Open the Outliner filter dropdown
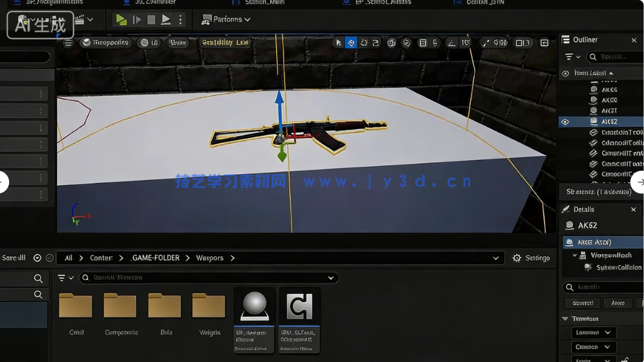Image resolution: width=644 pixels, height=362 pixels. (572, 57)
